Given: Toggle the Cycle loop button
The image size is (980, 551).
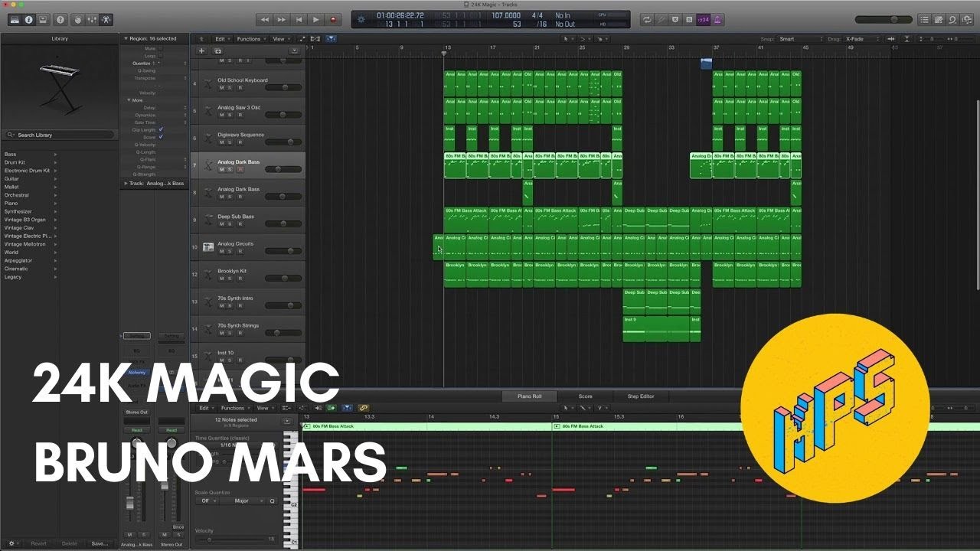Looking at the screenshot, I should 647,19.
